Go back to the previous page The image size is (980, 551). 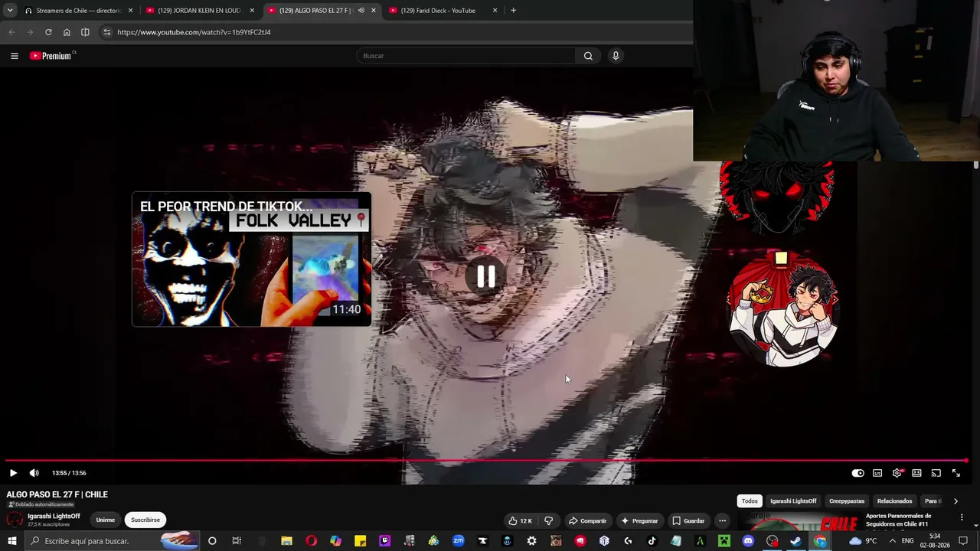pyautogui.click(x=11, y=32)
